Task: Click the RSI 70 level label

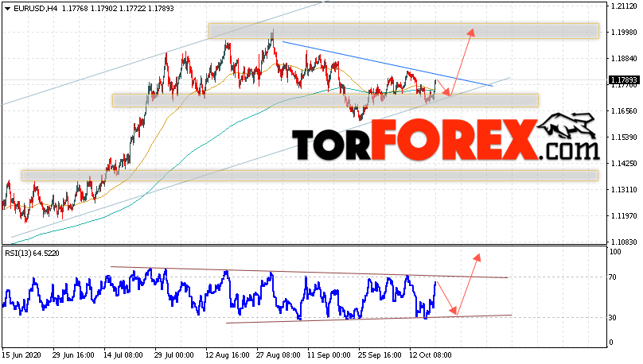Action: [x=612, y=277]
